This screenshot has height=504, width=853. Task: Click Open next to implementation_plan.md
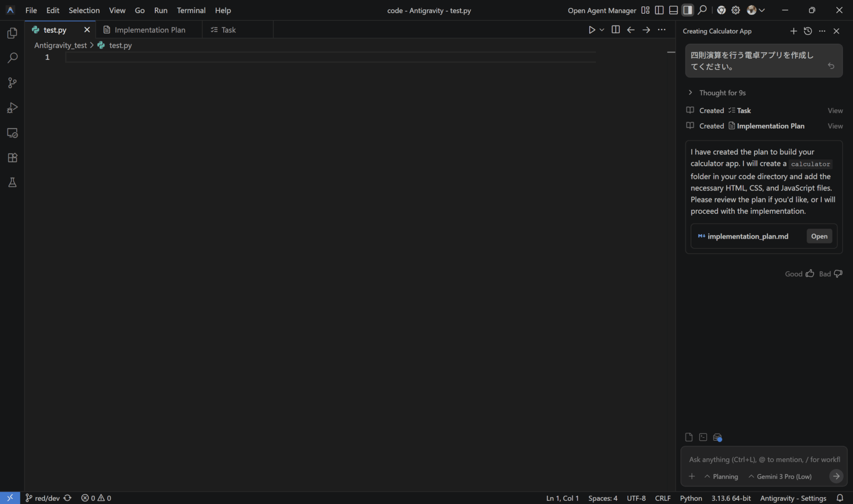click(x=819, y=236)
